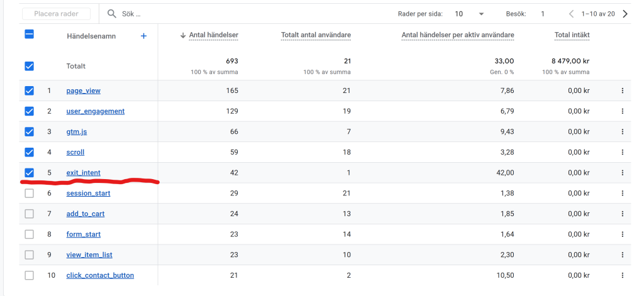Go to next page of results

click(625, 14)
